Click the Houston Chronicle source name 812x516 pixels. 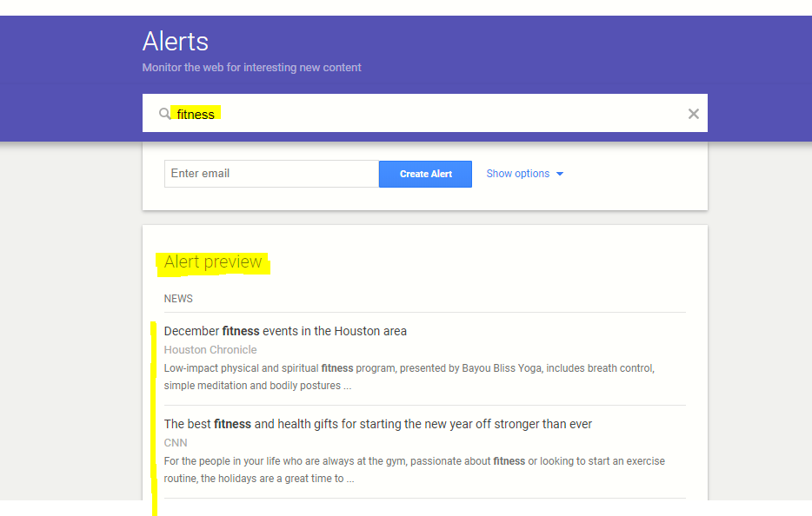point(210,350)
